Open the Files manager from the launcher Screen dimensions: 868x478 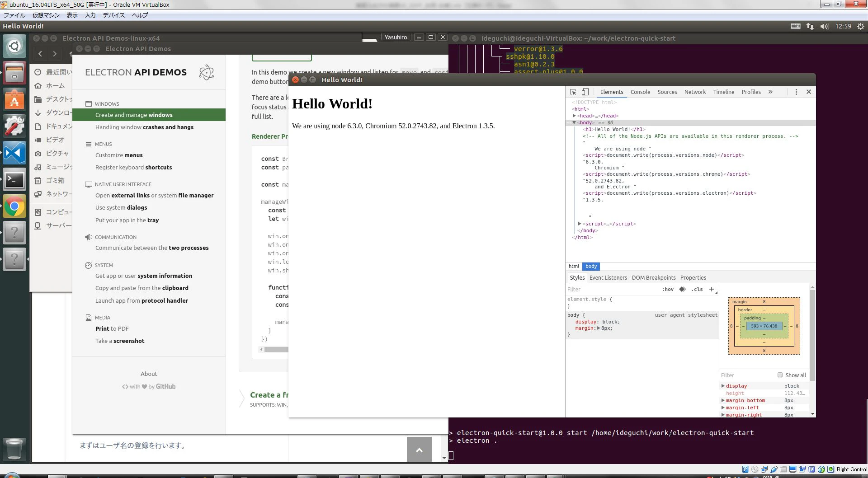pyautogui.click(x=14, y=73)
